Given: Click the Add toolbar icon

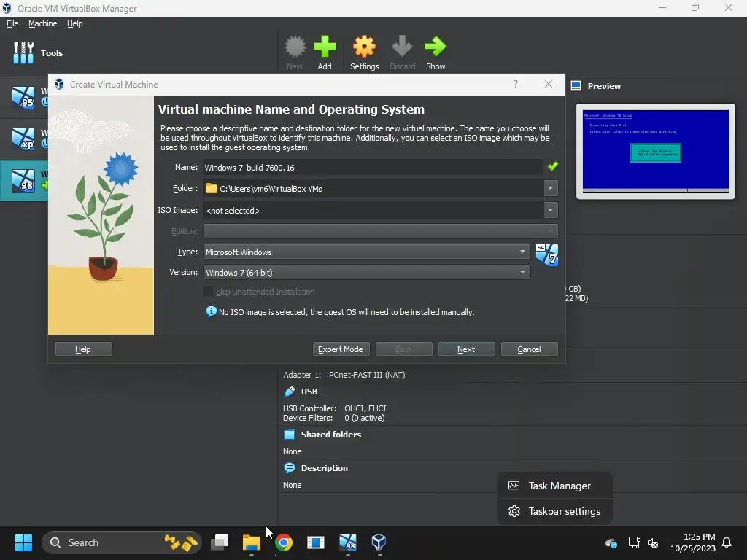Looking at the screenshot, I should 325,47.
